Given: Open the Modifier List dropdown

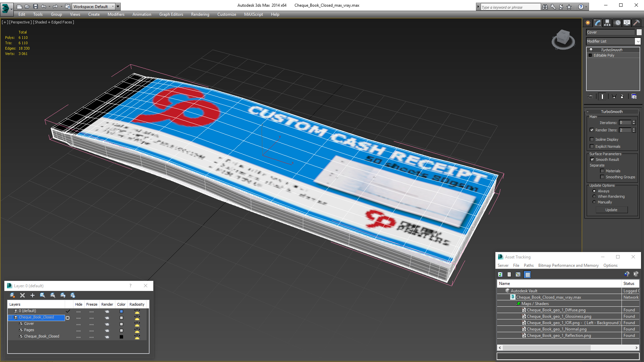Looking at the screenshot, I should 638,41.
